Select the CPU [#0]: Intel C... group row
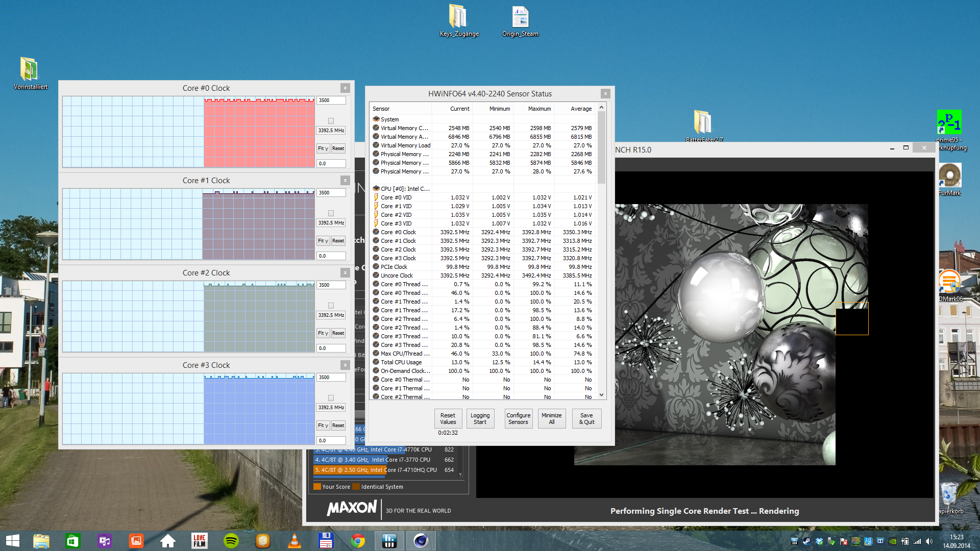Image resolution: width=980 pixels, height=551 pixels. 483,189
